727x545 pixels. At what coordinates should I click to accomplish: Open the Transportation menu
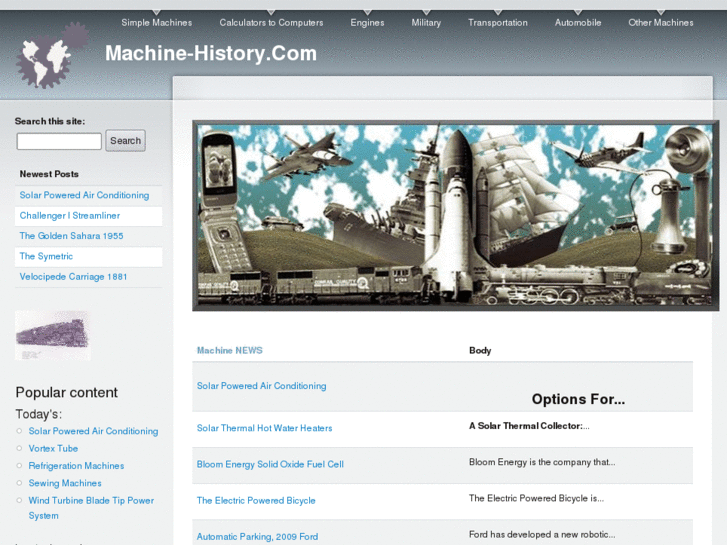497,22
